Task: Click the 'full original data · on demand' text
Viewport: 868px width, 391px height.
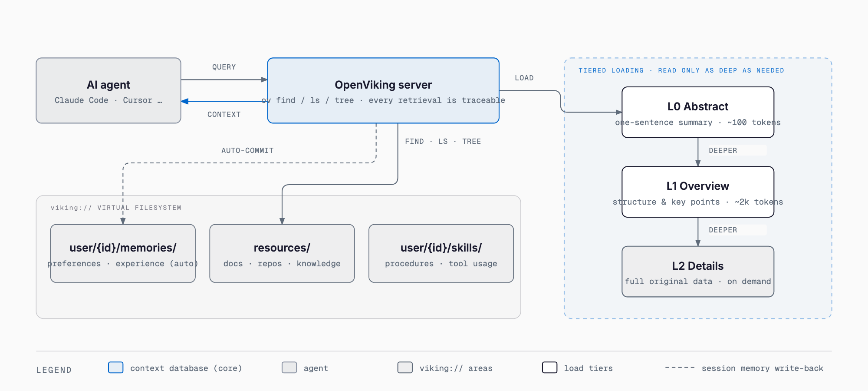Action: [698, 282]
